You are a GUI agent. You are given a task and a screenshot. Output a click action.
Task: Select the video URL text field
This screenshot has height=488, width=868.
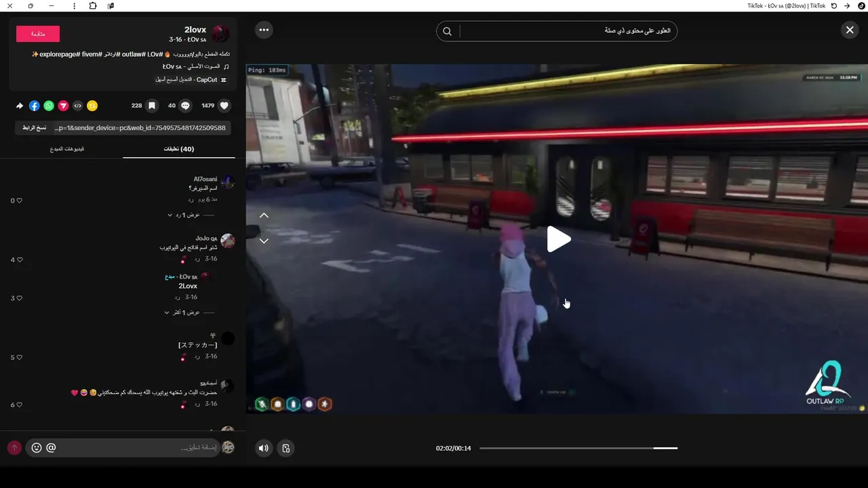pos(141,128)
